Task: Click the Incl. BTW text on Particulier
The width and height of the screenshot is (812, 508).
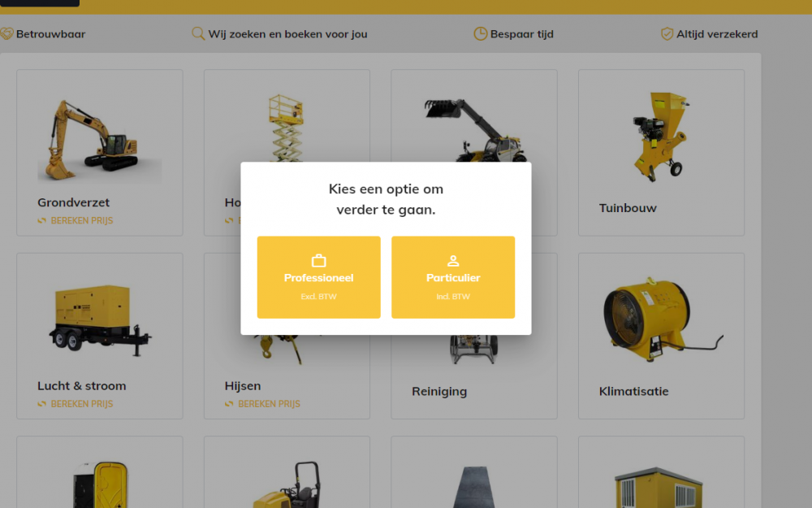Action: [453, 297]
